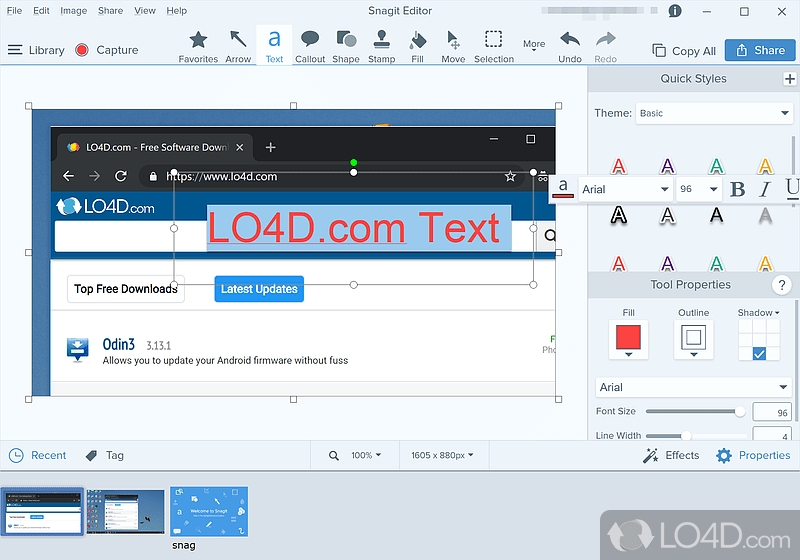Select the Arrow tool
Image resolution: width=800 pixels, height=560 pixels.
click(x=238, y=46)
